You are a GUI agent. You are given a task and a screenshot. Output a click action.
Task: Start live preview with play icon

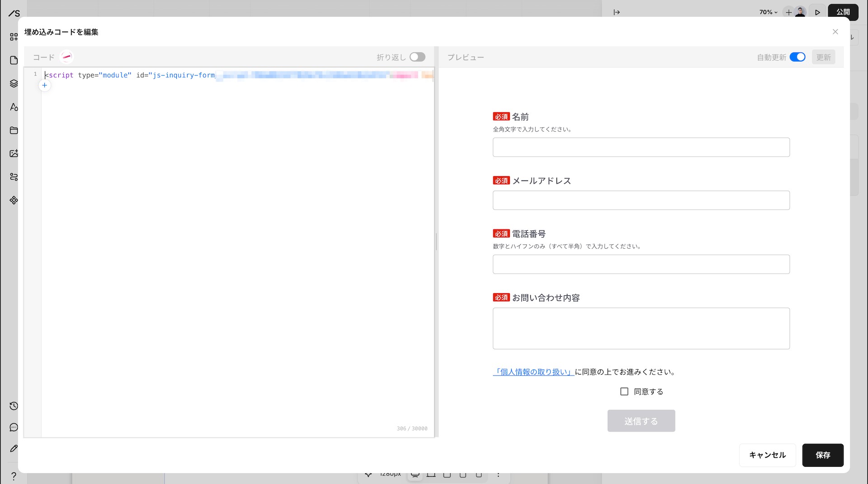[x=817, y=12]
